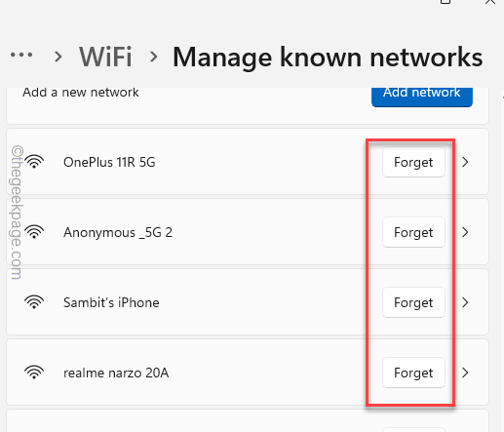The width and height of the screenshot is (504, 432).
Task: Select the Anonymous _5G 2 network entry
Action: pos(248,232)
